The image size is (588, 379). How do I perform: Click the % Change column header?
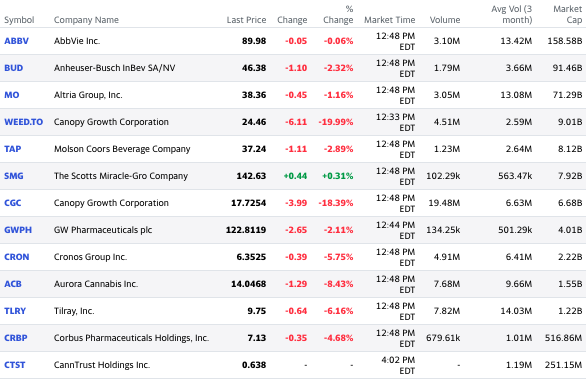[x=338, y=14]
